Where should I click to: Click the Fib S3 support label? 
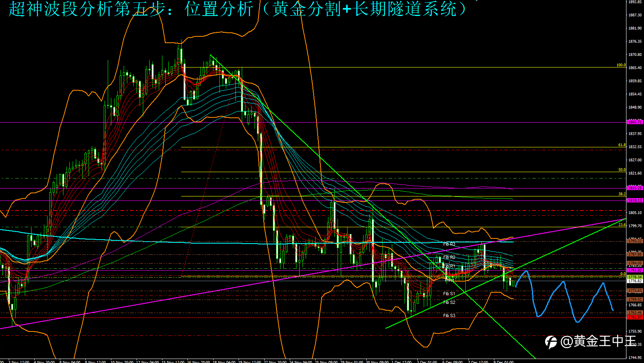(449, 315)
